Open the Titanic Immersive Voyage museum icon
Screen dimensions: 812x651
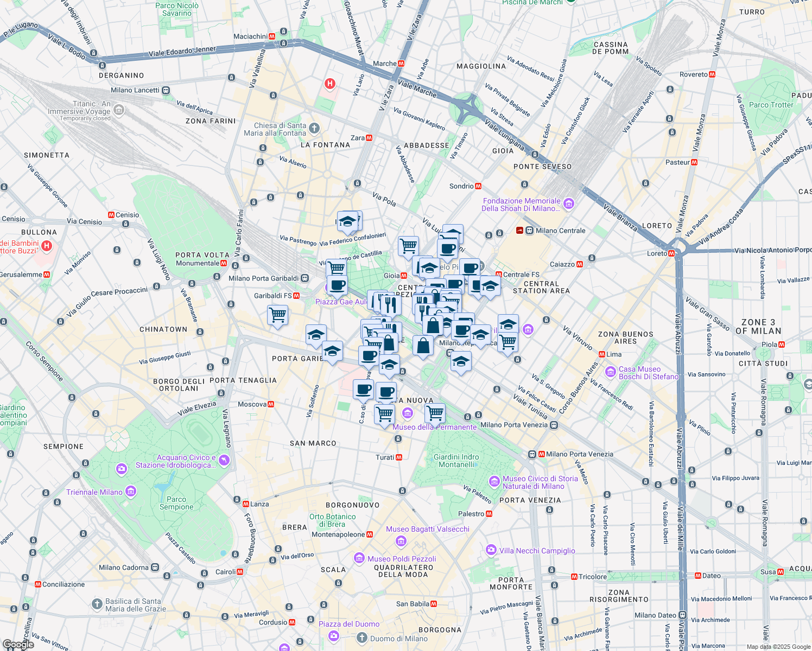[119, 111]
